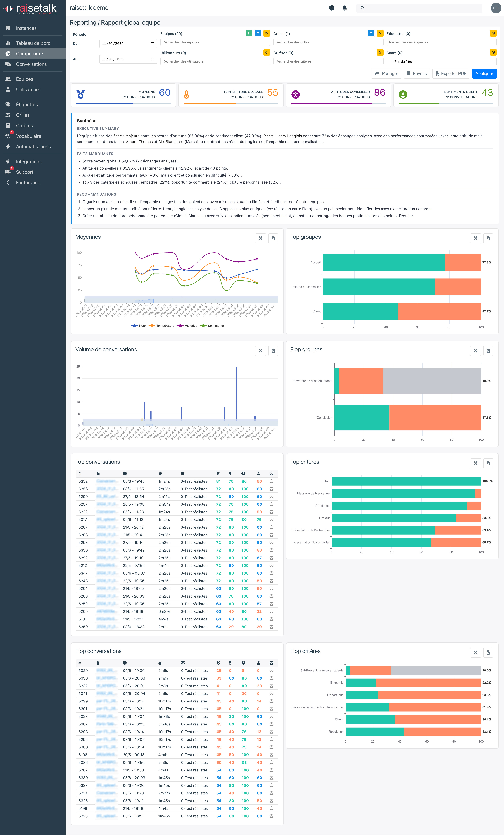Click the green hierarchy icon for Équipes

pyautogui.click(x=249, y=33)
